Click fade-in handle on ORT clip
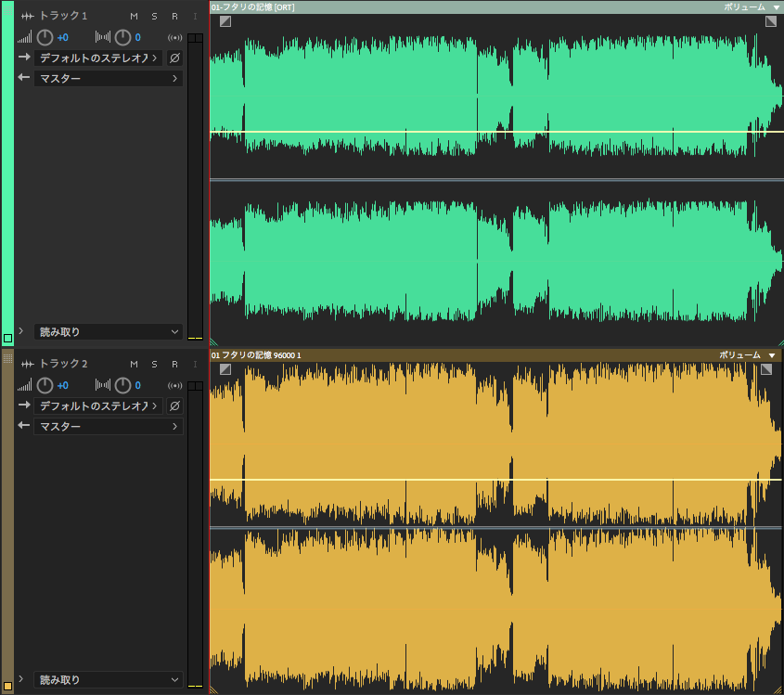 (x=225, y=21)
